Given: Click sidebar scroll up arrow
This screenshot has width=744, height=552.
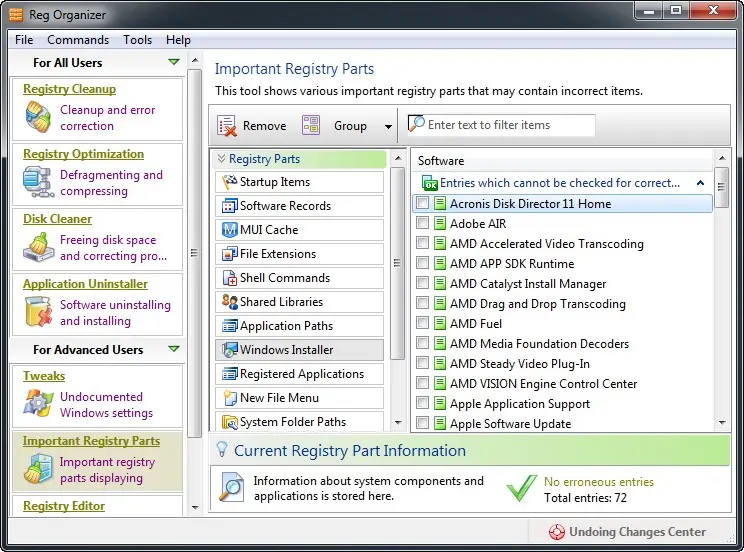Looking at the screenshot, I should click(195, 61).
